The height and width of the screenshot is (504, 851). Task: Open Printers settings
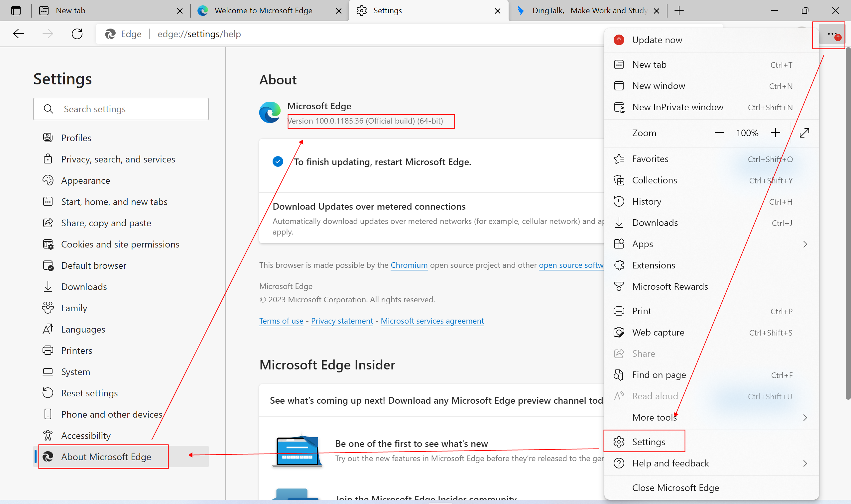coord(121,351)
